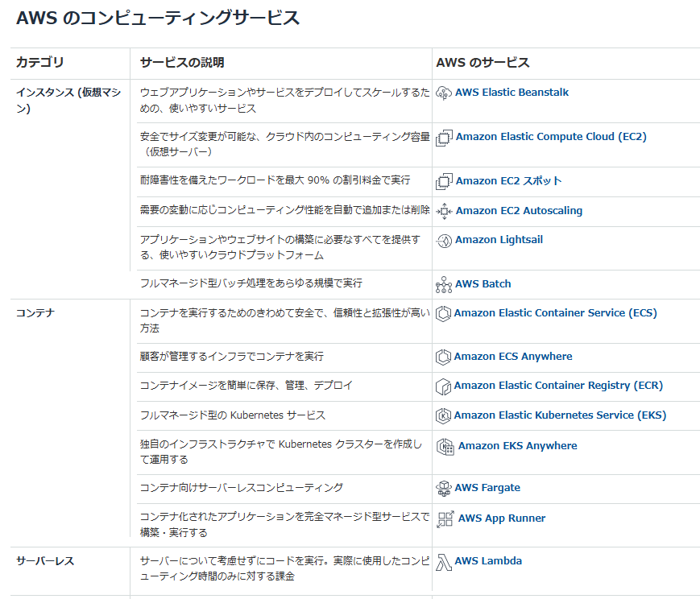Screen dimensions: 700x599
Task: Go to Amazon EC2 Autoscaling page
Action: [519, 211]
